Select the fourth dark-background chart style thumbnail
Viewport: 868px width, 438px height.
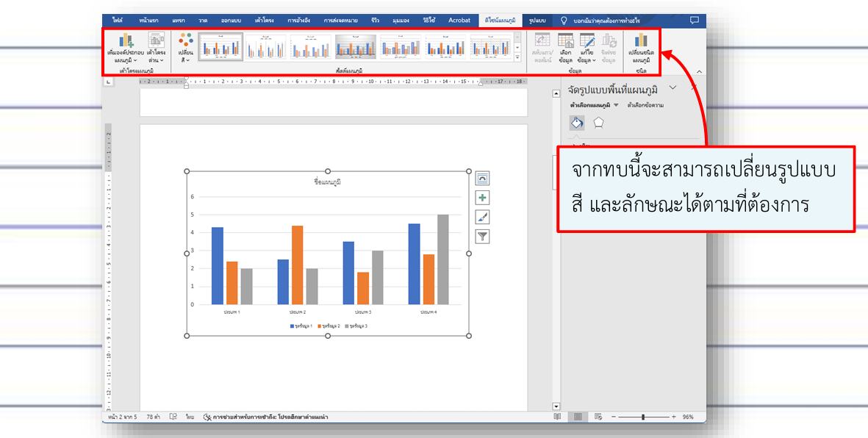click(x=356, y=47)
